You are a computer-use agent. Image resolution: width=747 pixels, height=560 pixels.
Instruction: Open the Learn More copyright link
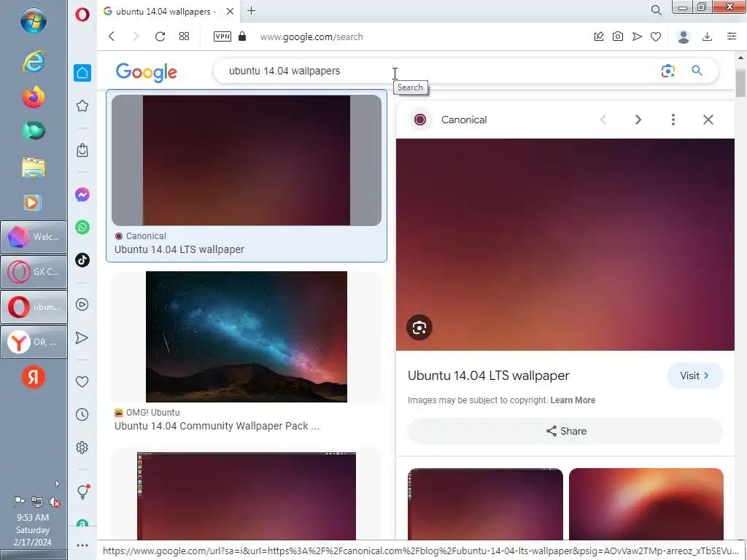573,400
